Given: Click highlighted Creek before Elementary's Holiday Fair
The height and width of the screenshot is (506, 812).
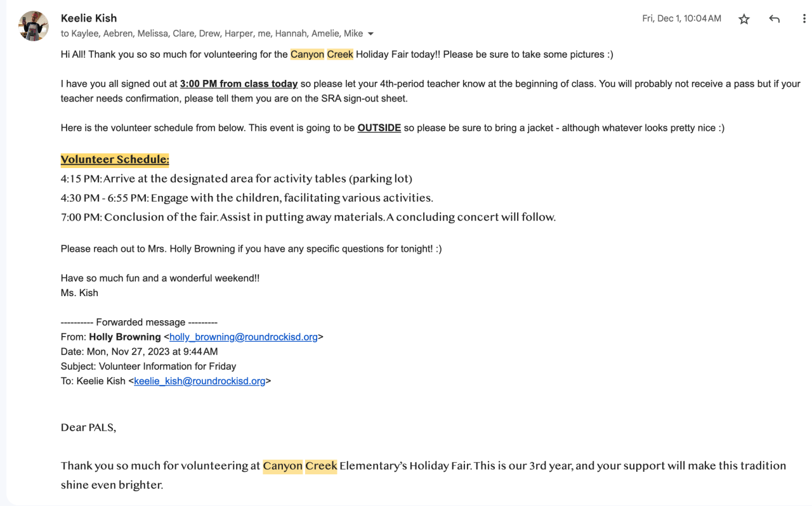Looking at the screenshot, I should (321, 466).
